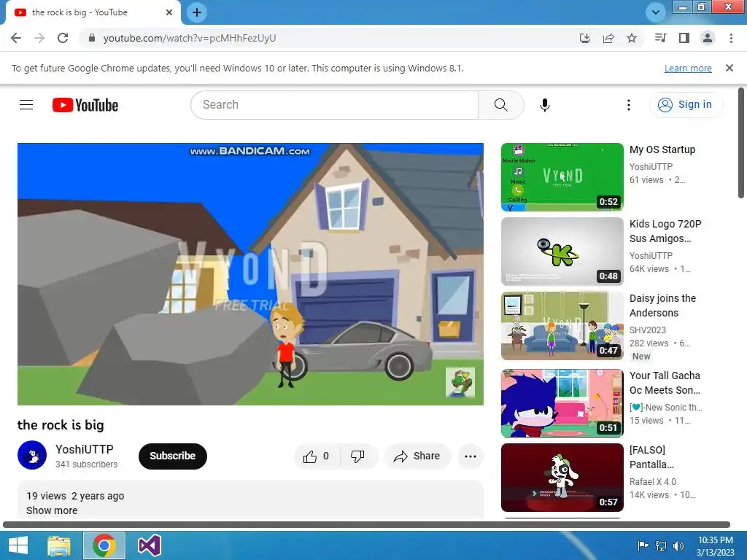747x560 pixels.
Task: Click Rafael X 4.0 channel name
Action: pyautogui.click(x=653, y=482)
